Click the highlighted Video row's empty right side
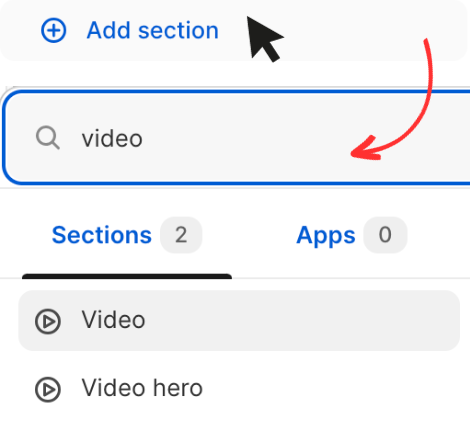Screen dimensions: 470x421 coord(300,320)
